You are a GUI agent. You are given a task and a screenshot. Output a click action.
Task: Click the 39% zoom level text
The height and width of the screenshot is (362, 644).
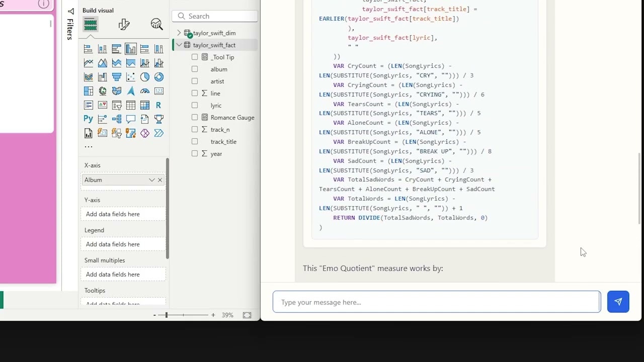227,315
